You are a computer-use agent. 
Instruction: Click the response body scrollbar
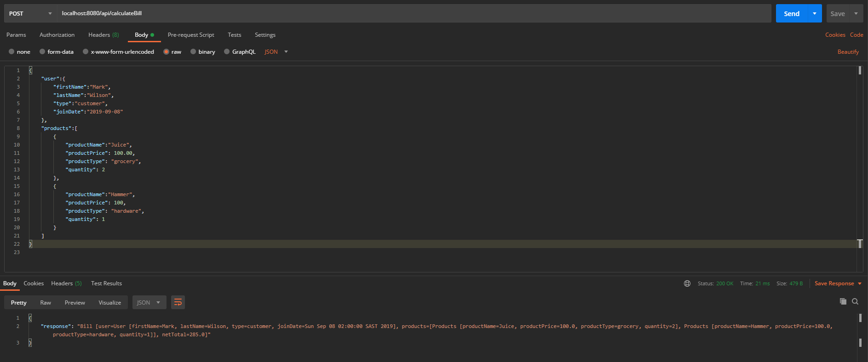click(860, 318)
